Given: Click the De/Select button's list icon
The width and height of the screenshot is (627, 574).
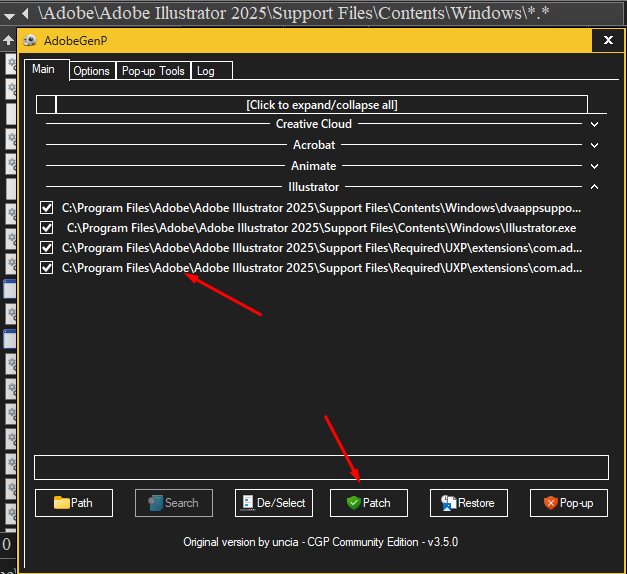Looking at the screenshot, I should coord(249,503).
